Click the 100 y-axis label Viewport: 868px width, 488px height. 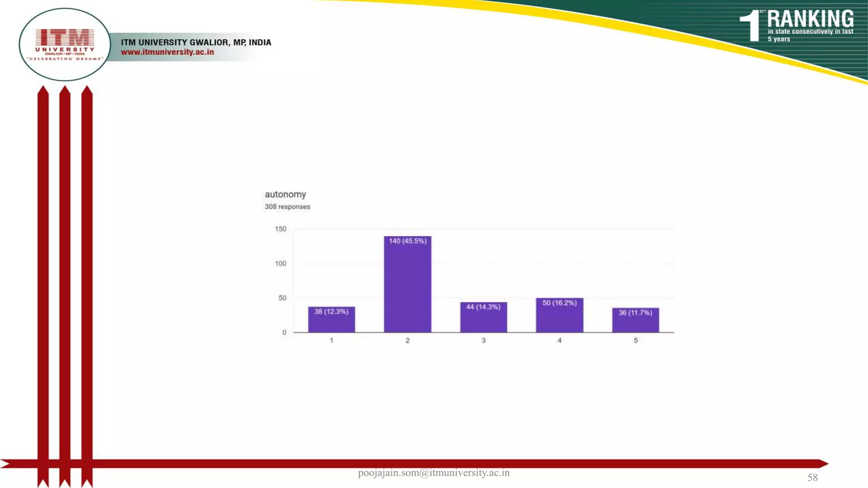pos(281,263)
